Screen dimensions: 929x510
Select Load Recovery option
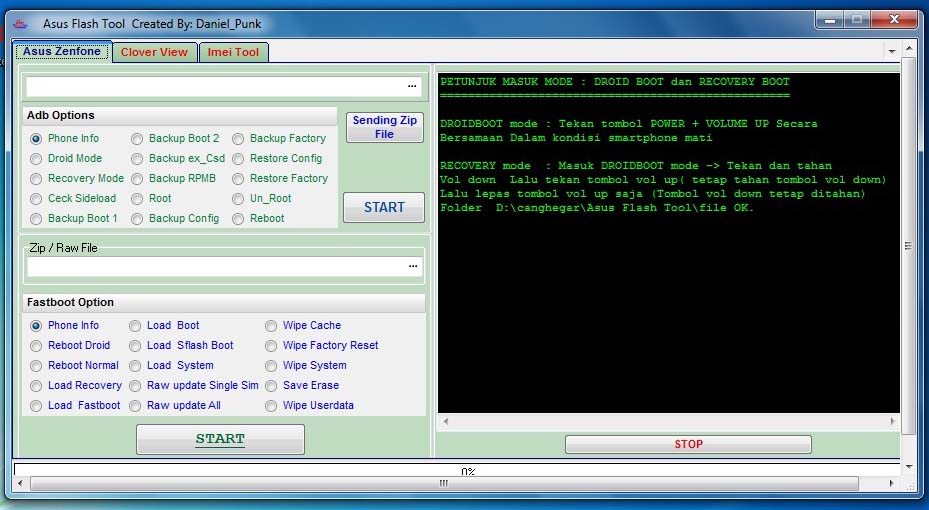pos(36,386)
